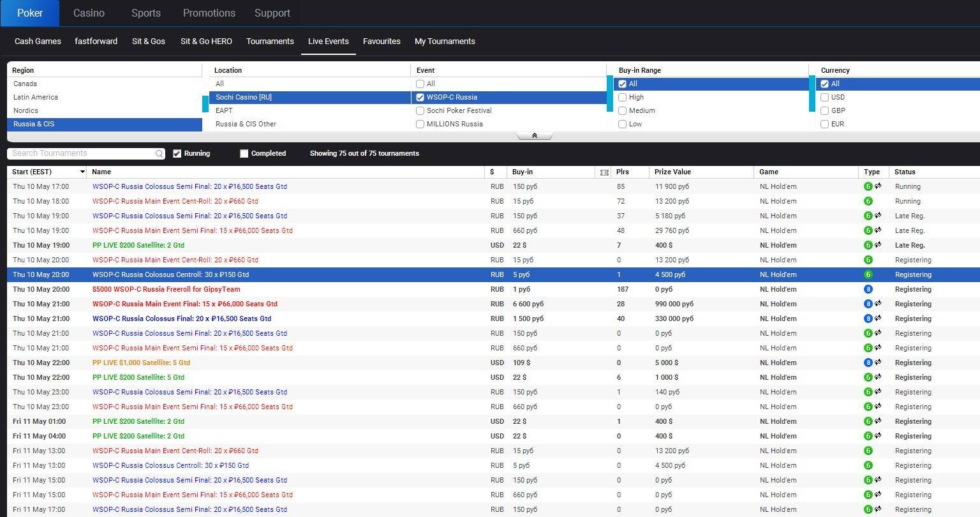The image size is (980, 517).
Task: Click rebuy icon on Main Event Final row
Action: pos(878,304)
